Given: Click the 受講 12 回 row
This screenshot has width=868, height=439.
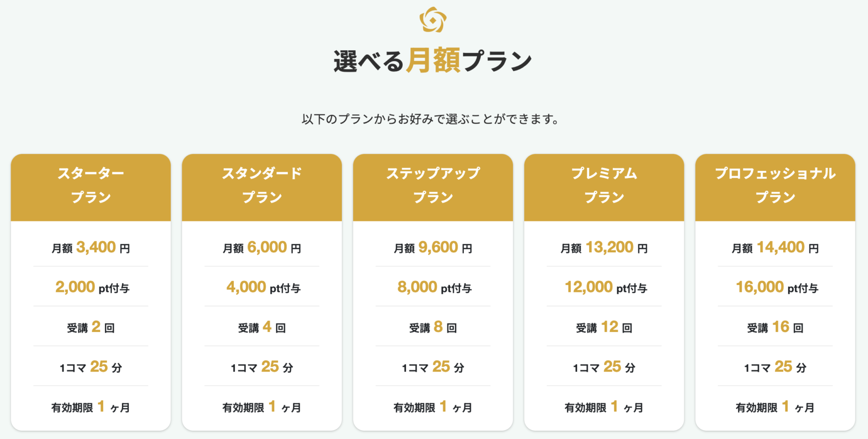Looking at the screenshot, I should click(604, 327).
